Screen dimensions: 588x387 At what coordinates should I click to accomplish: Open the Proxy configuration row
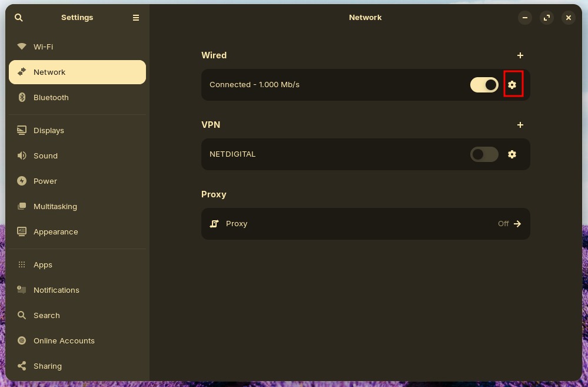click(366, 223)
